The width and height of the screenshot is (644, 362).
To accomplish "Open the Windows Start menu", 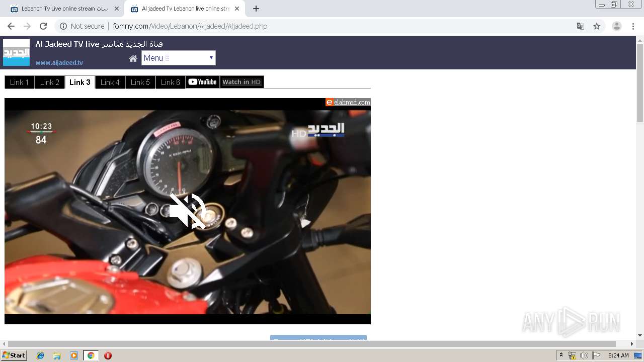I will 14,355.
